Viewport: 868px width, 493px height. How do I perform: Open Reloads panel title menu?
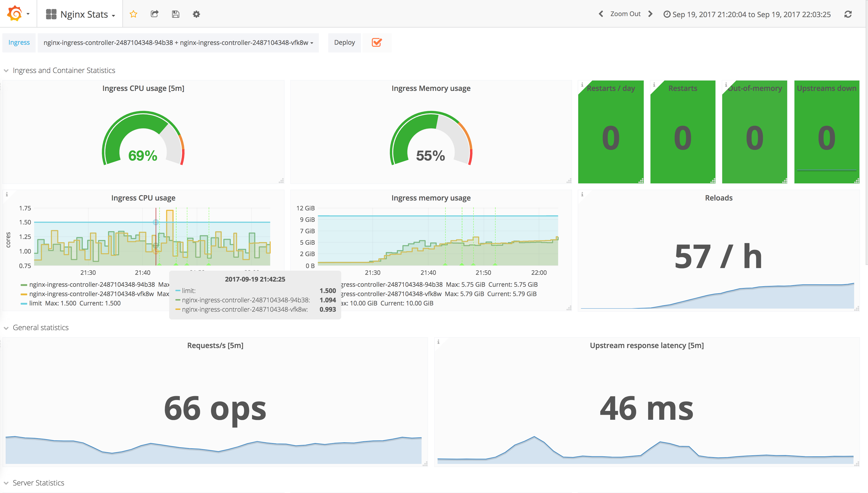click(x=719, y=198)
